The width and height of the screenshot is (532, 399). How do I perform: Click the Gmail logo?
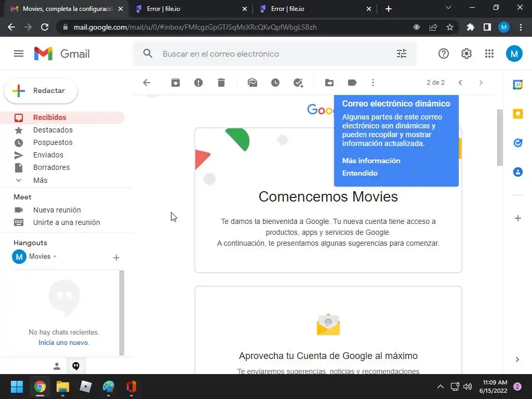click(62, 54)
